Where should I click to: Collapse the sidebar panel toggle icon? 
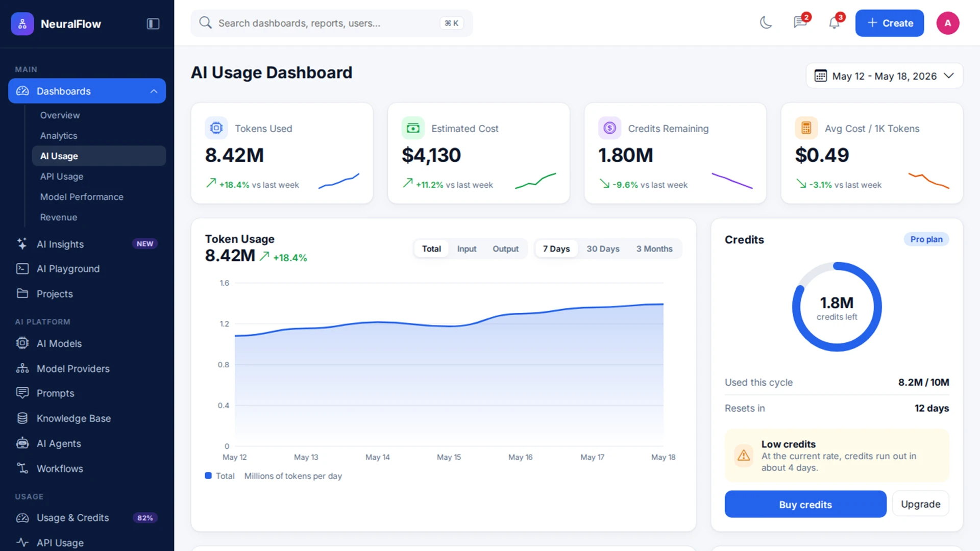pos(153,23)
